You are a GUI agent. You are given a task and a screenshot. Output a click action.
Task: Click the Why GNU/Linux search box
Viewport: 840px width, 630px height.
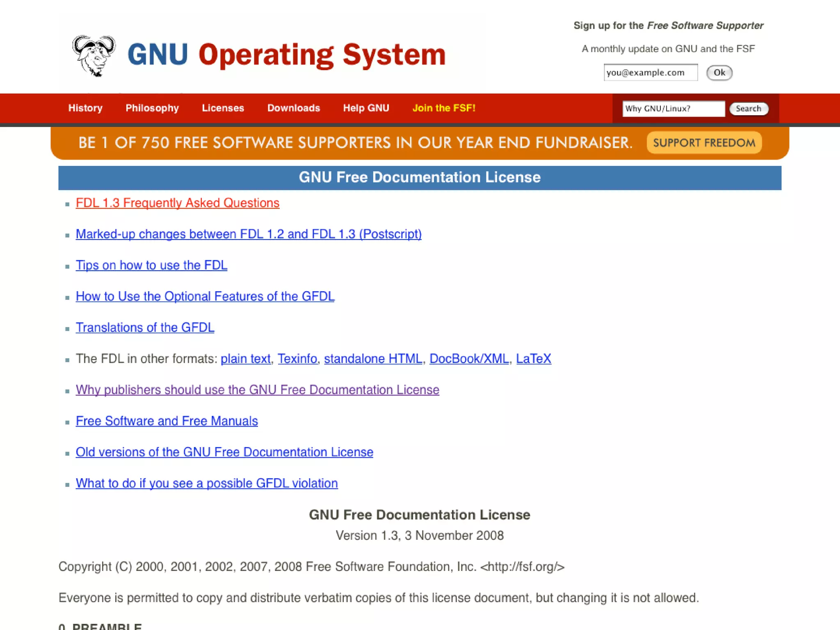pyautogui.click(x=673, y=109)
